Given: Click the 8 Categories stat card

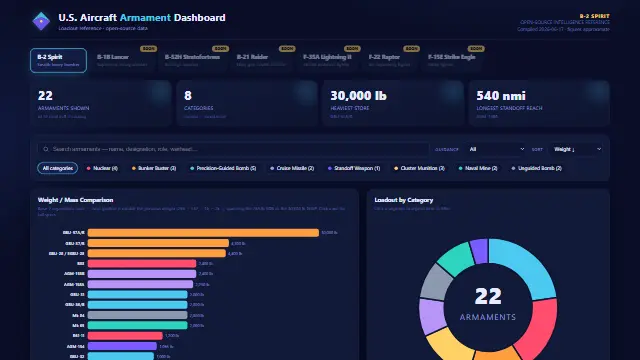Looking at the screenshot, I should (247, 103).
